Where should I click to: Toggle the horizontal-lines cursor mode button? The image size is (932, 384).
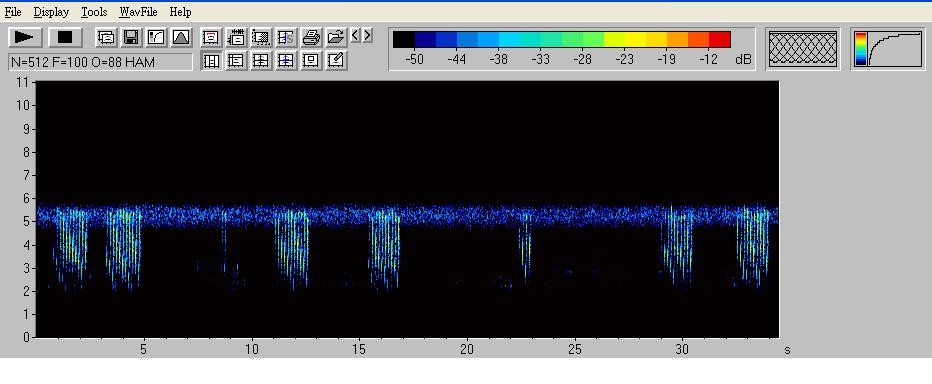coord(236,60)
